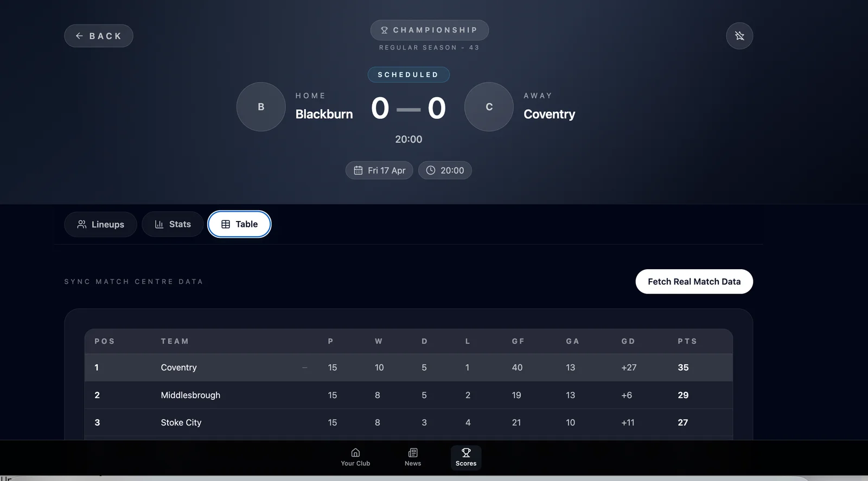This screenshot has width=868, height=481.
Task: Open the Scores trophy icon
Action: click(466, 453)
